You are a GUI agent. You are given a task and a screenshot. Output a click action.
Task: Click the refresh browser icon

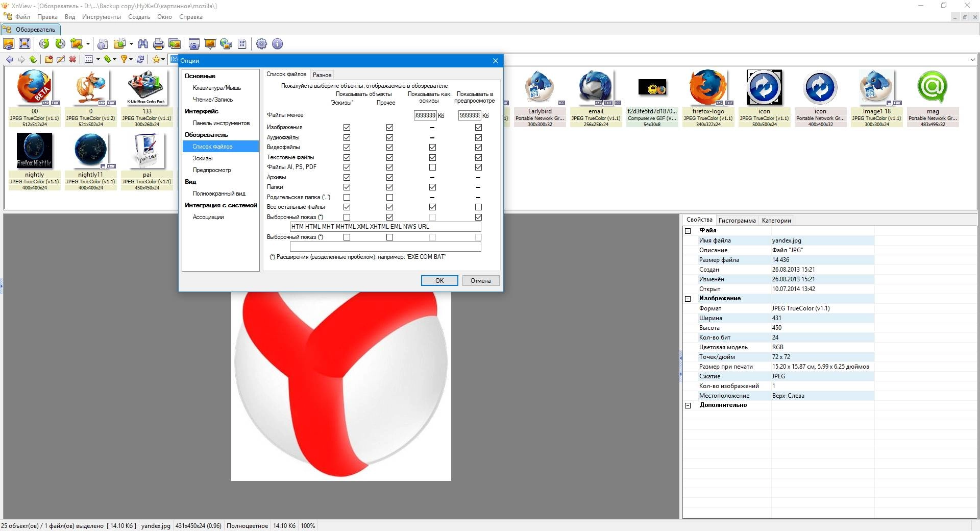(140, 59)
